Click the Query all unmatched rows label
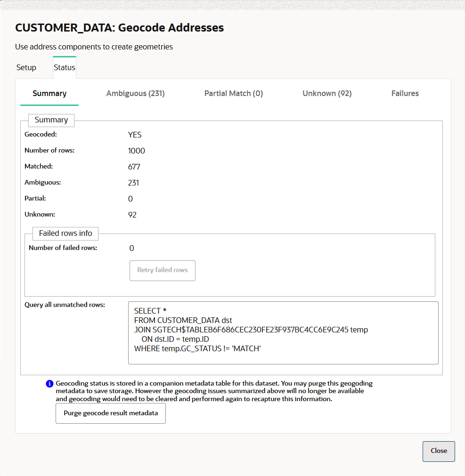465x476 pixels. (x=65, y=305)
